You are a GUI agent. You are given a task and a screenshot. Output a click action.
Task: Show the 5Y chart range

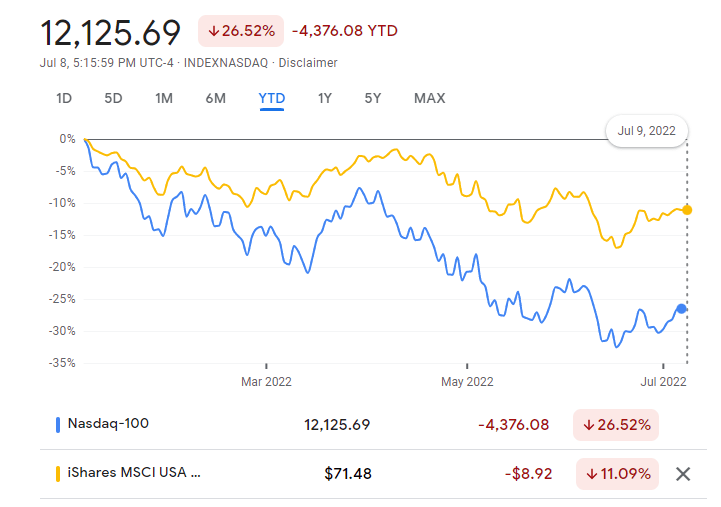[x=373, y=98]
